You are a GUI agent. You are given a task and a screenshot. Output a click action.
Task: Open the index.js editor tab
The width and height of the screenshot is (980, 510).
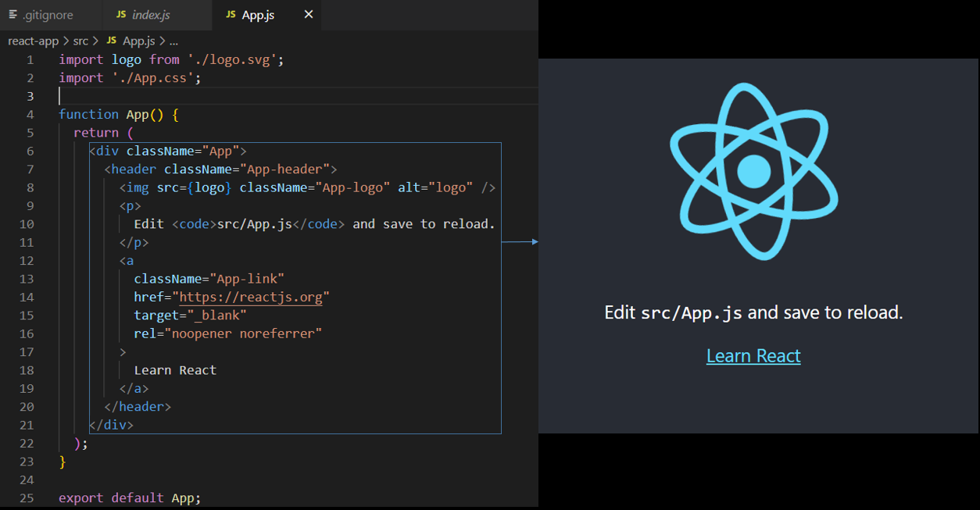point(157,15)
